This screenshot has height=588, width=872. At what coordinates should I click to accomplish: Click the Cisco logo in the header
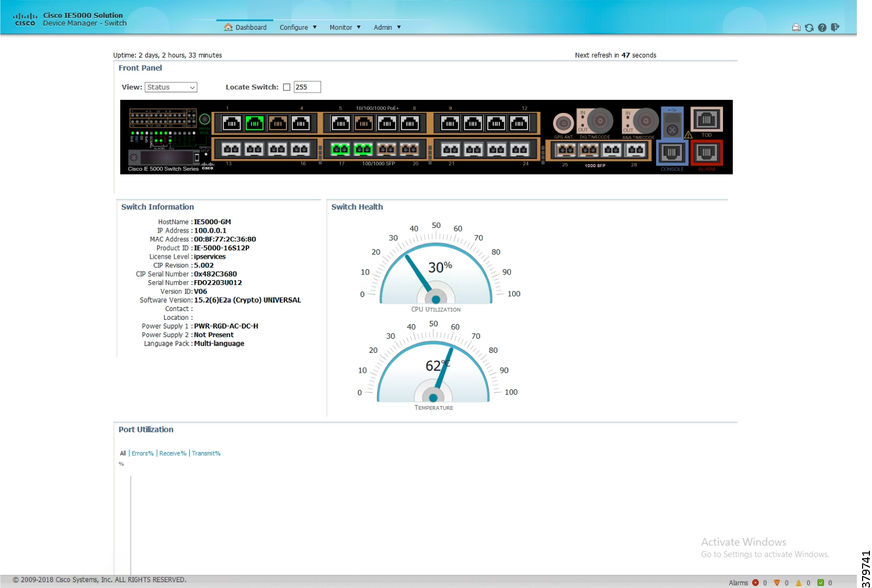25,19
